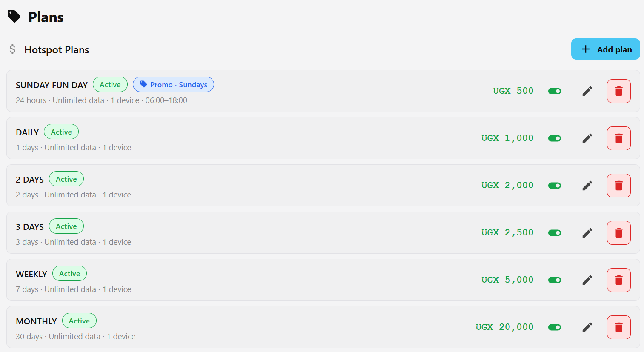Edit the 3 DAYS plan pencil icon
Image resolution: width=644 pixels, height=352 pixels.
tap(587, 233)
